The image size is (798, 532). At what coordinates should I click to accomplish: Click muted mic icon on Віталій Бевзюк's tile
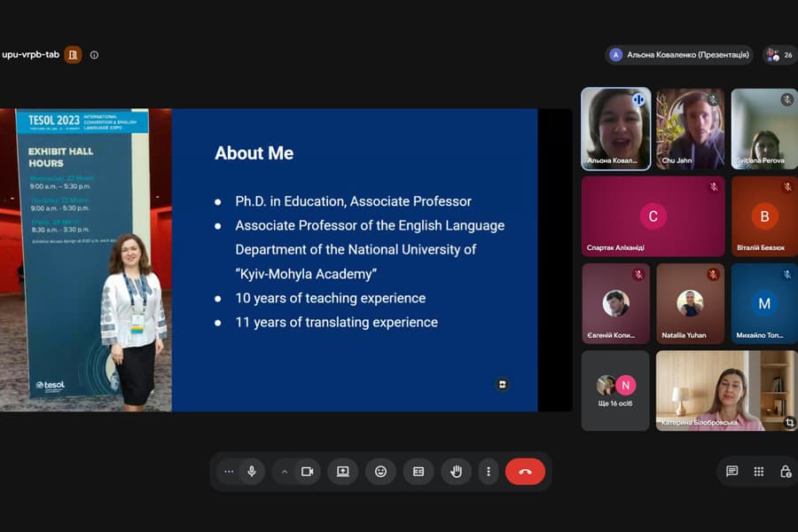pyautogui.click(x=787, y=187)
